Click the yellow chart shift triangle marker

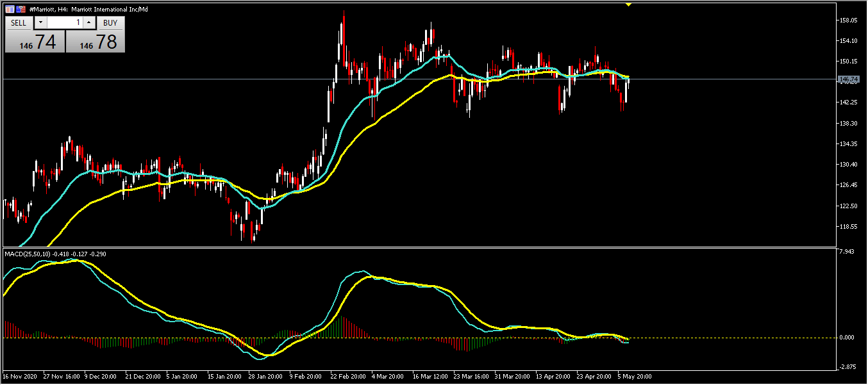click(x=628, y=4)
